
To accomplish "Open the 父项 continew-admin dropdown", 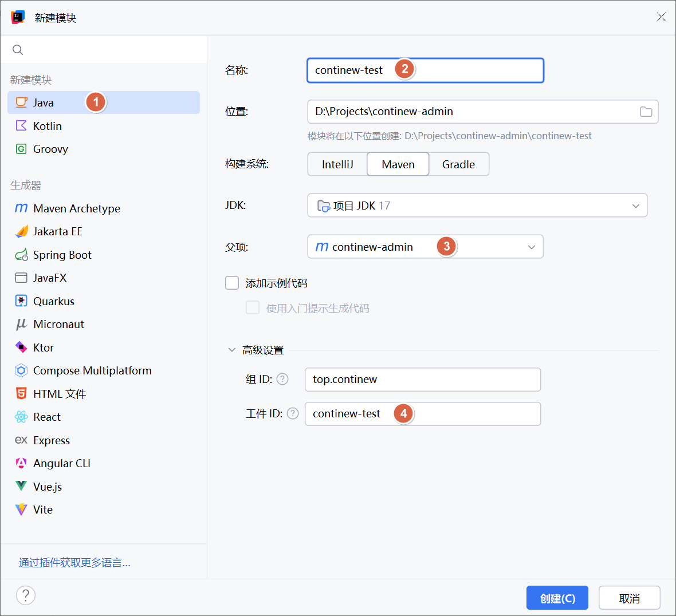I will (x=425, y=247).
